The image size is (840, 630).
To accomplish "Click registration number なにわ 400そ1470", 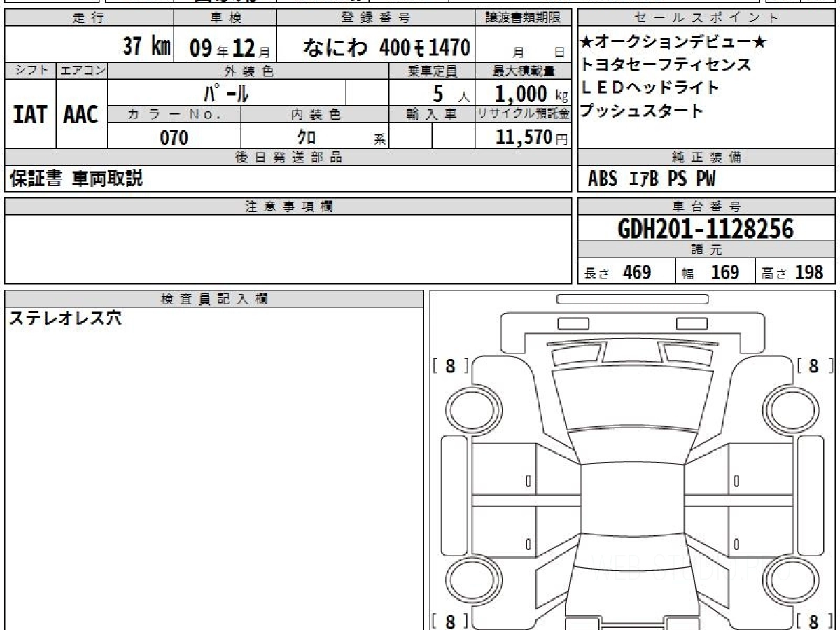I will (x=386, y=48).
